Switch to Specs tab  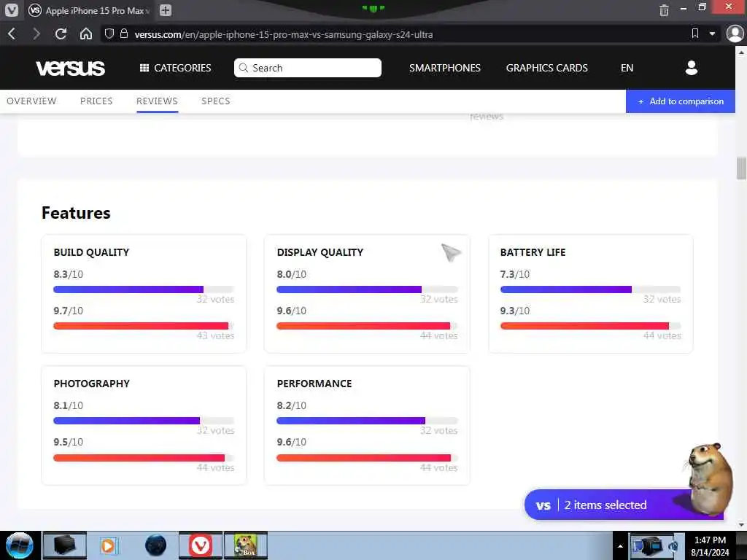pyautogui.click(x=215, y=101)
